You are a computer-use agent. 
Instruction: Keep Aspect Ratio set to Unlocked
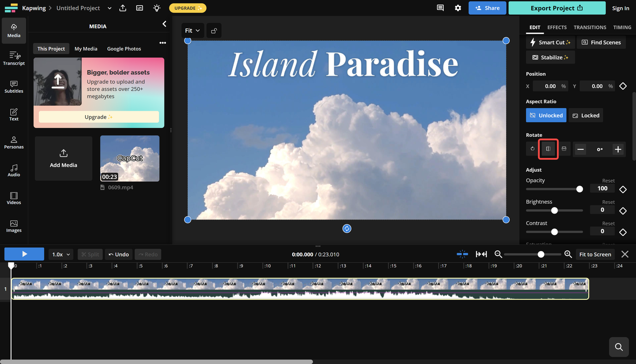tap(546, 115)
